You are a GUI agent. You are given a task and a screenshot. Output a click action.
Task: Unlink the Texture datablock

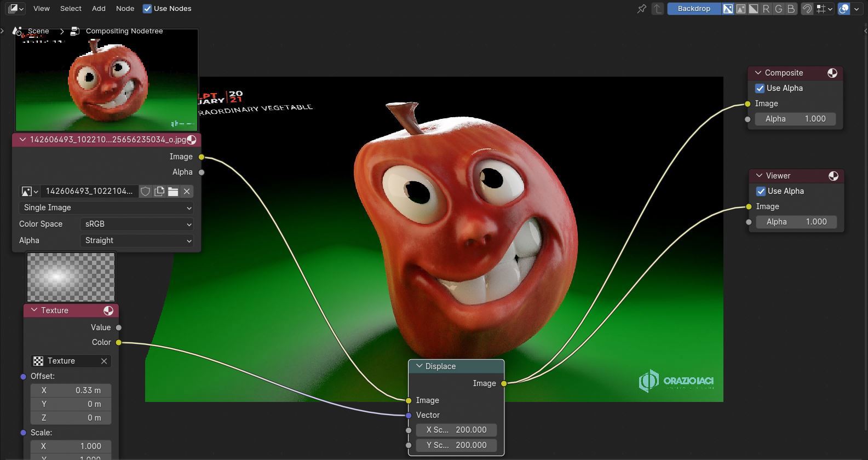click(x=104, y=361)
